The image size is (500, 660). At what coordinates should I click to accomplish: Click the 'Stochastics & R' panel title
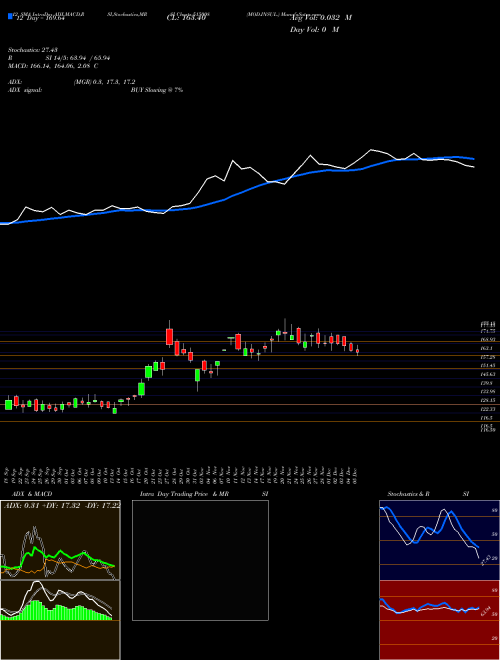409,494
